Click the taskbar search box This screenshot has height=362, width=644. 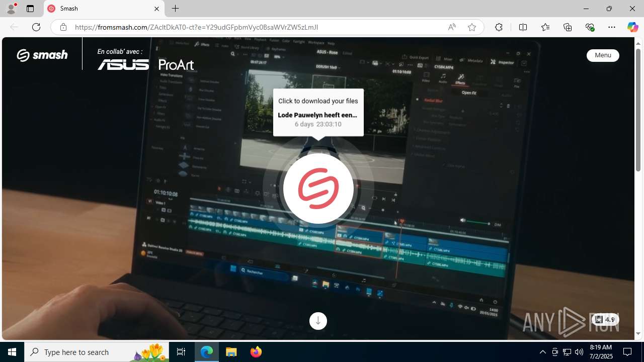[97, 352]
